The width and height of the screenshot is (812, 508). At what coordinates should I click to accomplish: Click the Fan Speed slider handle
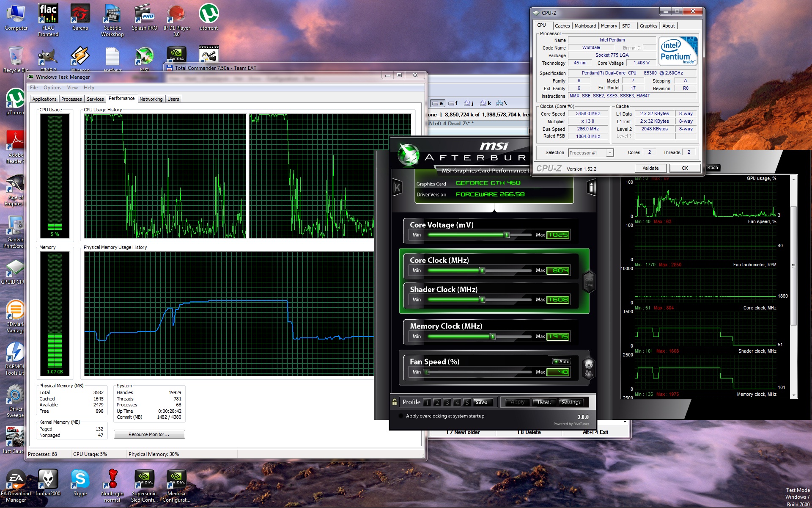[x=427, y=372]
